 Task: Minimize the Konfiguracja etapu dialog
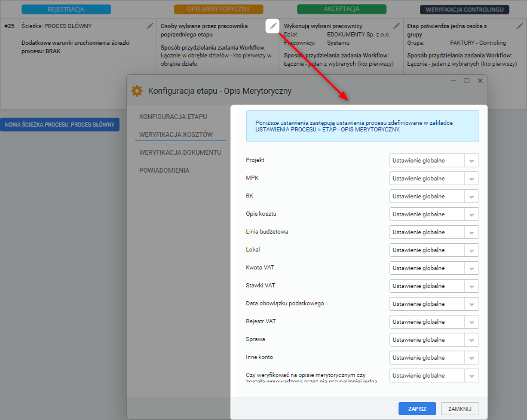454,81
